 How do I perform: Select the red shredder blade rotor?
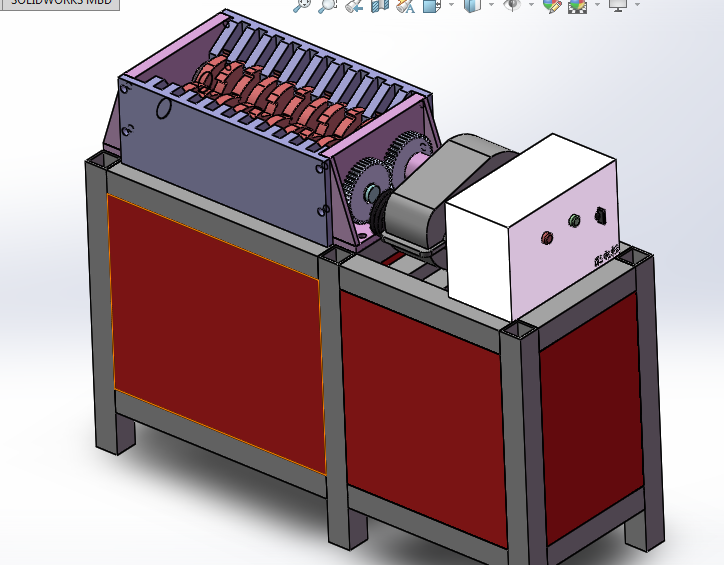277,99
